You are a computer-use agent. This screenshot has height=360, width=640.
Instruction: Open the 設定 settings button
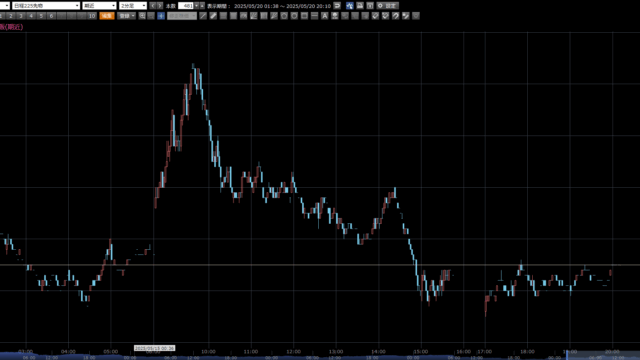point(387,6)
